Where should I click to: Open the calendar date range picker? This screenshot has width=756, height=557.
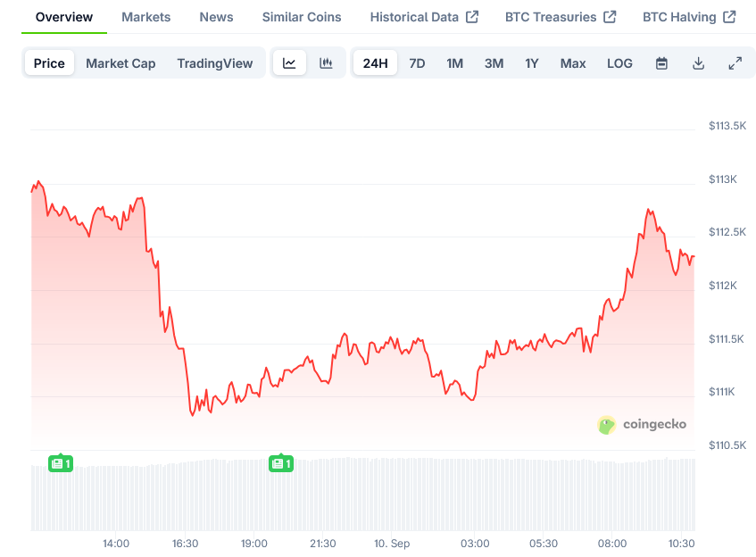coord(661,63)
